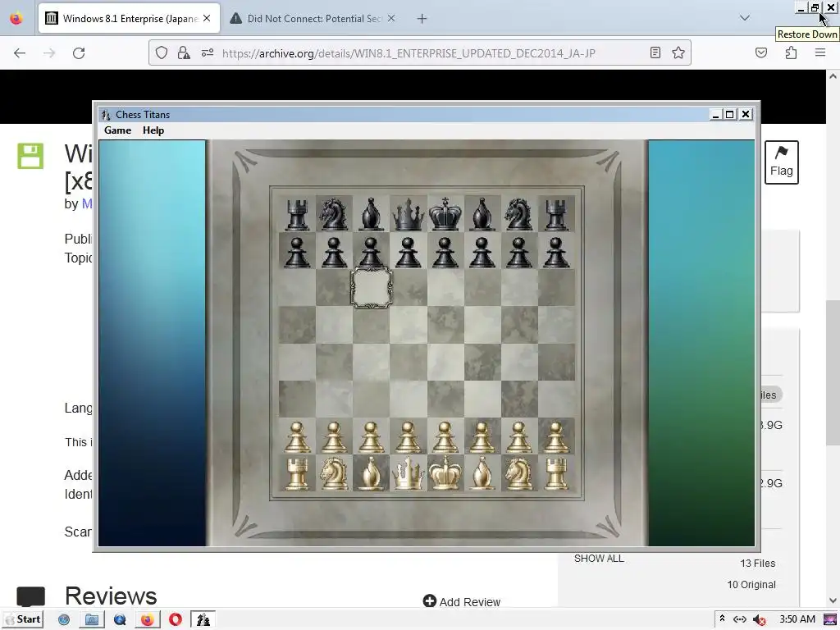Screen dimensions: 840x630
Task: Open the Extensions puzzle icon
Action: point(791,52)
